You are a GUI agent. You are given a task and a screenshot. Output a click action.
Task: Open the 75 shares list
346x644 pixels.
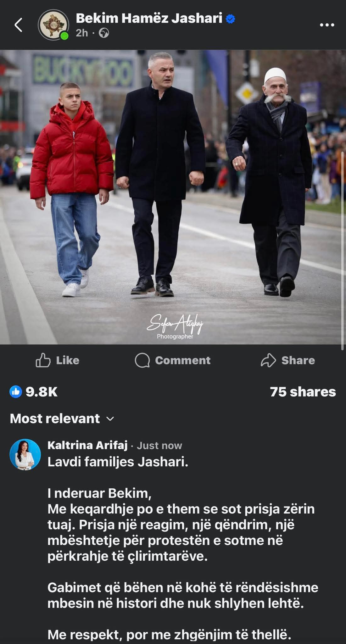pos(303,392)
